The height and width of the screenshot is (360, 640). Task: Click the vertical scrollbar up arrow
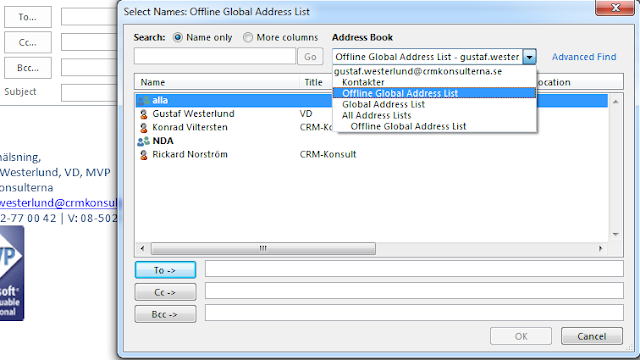[x=616, y=101]
